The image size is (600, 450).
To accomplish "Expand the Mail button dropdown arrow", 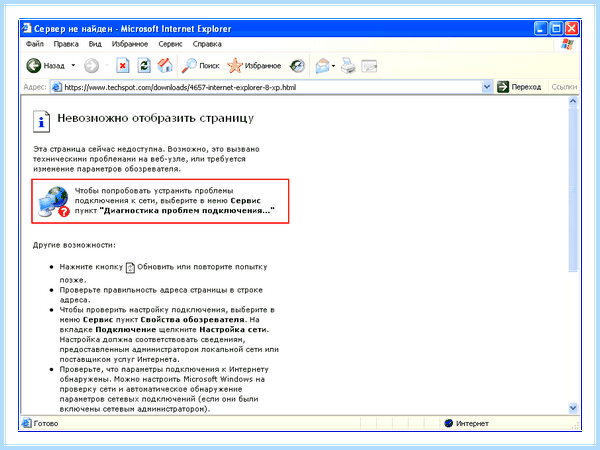I will click(x=333, y=66).
